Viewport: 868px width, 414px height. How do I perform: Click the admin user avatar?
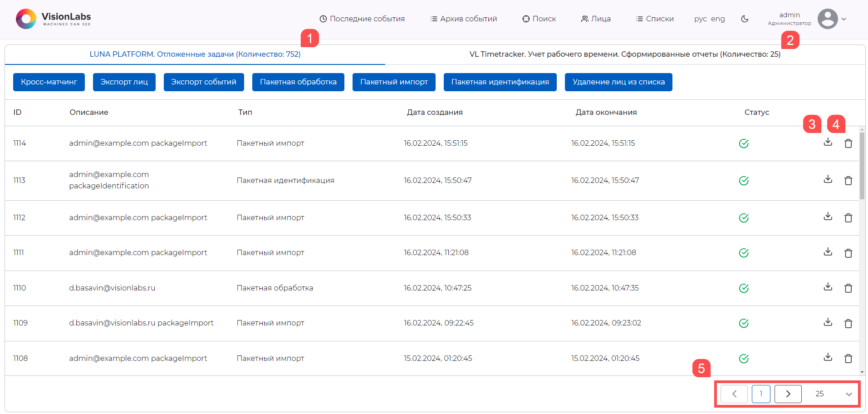pyautogui.click(x=828, y=19)
